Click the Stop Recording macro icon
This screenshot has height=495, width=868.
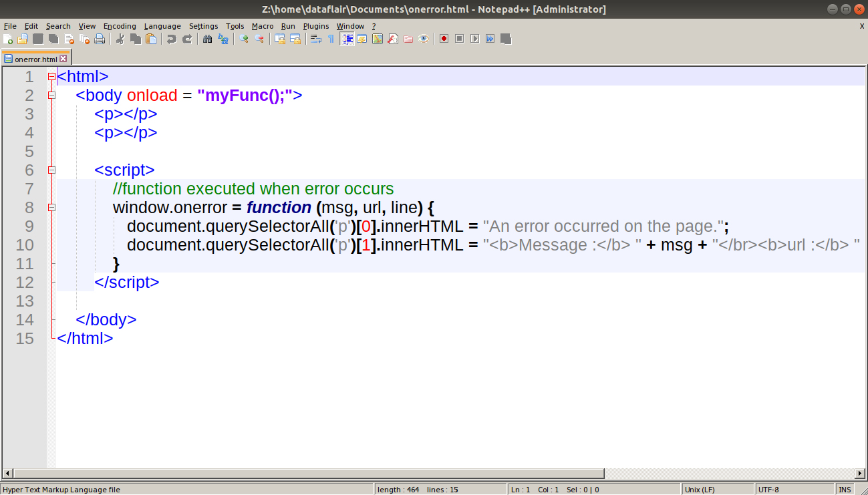pyautogui.click(x=460, y=39)
